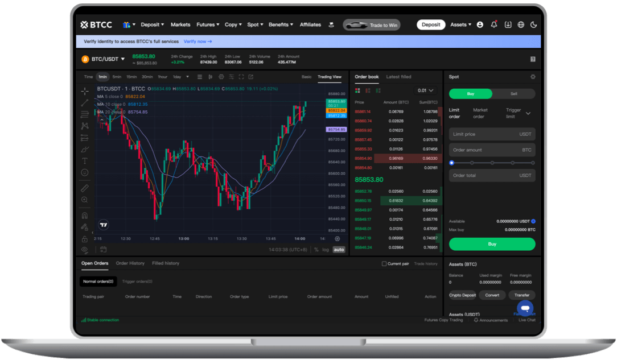Viewport: 617px width, 364px height.
Task: Open the candlestick chart style icon
Action: pyautogui.click(x=211, y=77)
